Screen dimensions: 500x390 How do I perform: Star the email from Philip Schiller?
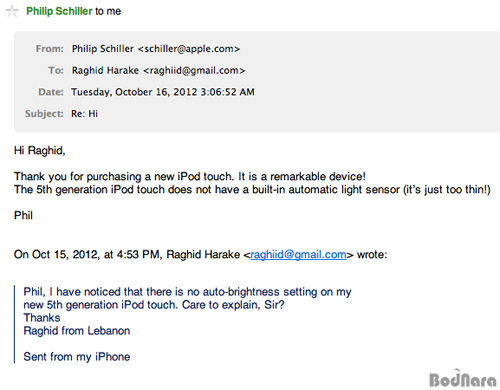point(12,12)
